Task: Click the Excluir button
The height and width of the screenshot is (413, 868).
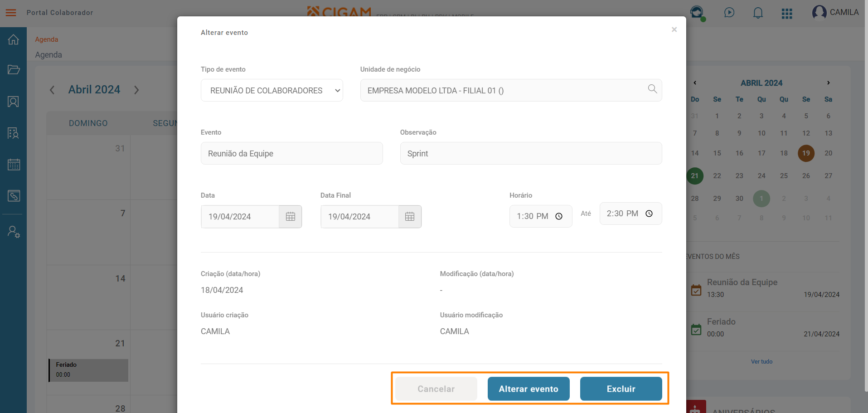Action: [x=621, y=389]
